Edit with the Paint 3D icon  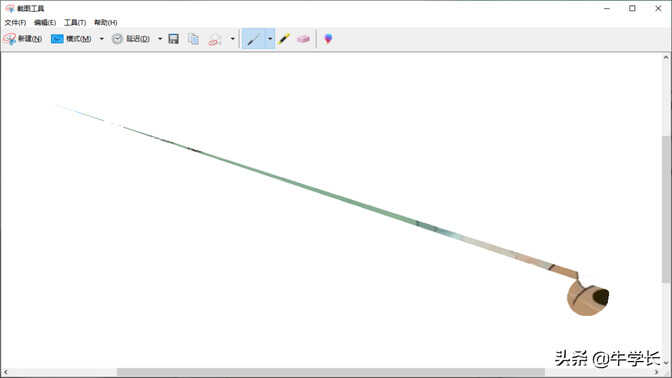coord(328,39)
